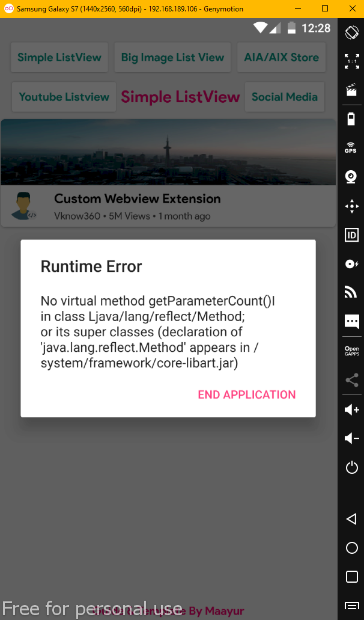The width and height of the screenshot is (364, 620).
Task: Click the Open GAPPS installer icon
Action: (x=351, y=351)
